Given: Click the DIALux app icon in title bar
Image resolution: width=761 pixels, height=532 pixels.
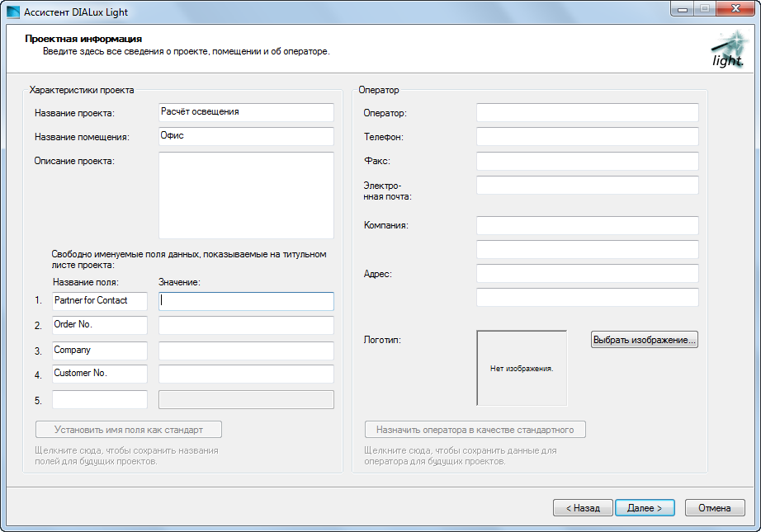Looking at the screenshot, I should pyautogui.click(x=13, y=12).
